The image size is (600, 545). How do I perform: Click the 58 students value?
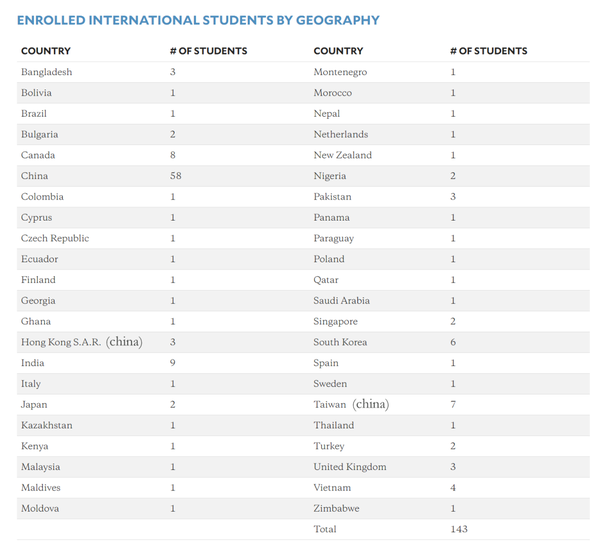176,176
